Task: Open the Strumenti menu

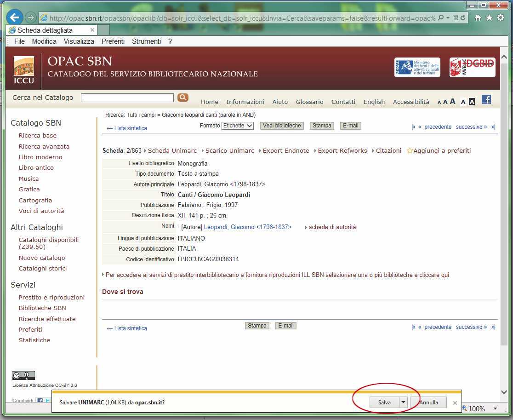Action: (146, 41)
